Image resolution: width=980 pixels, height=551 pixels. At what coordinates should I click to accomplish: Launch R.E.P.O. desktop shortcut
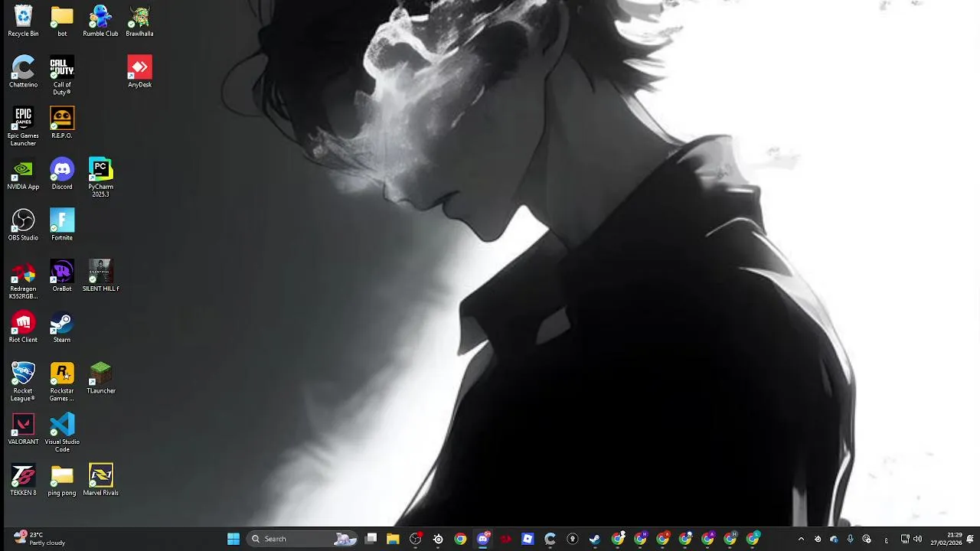pos(62,123)
